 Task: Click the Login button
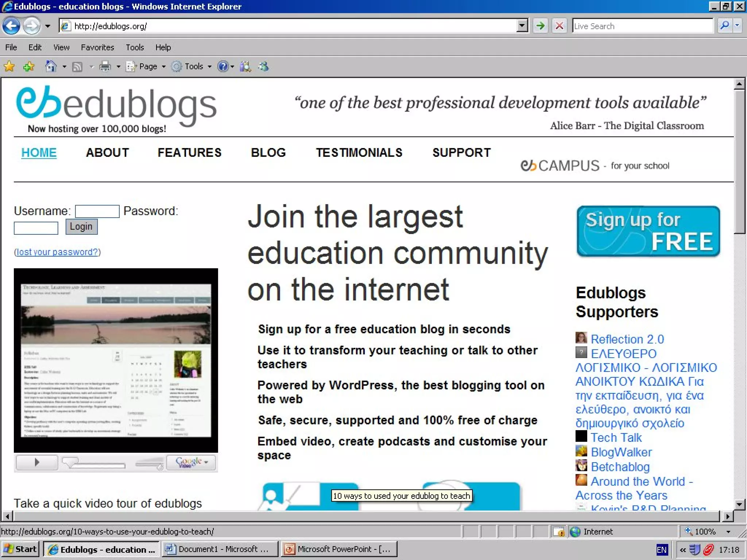[81, 227]
